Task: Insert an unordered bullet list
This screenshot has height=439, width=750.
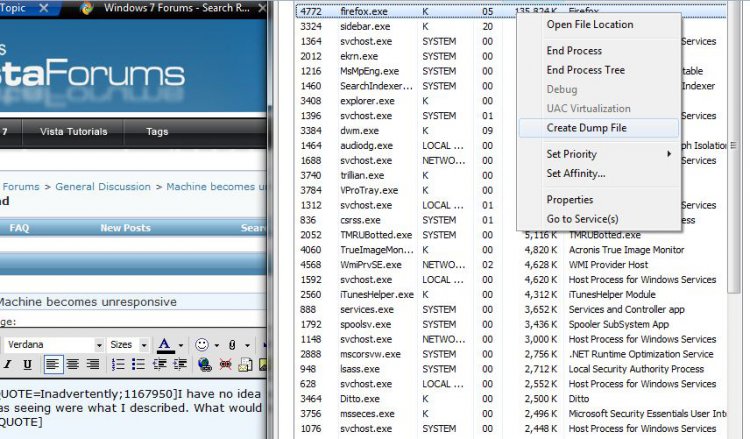Action: point(138,364)
